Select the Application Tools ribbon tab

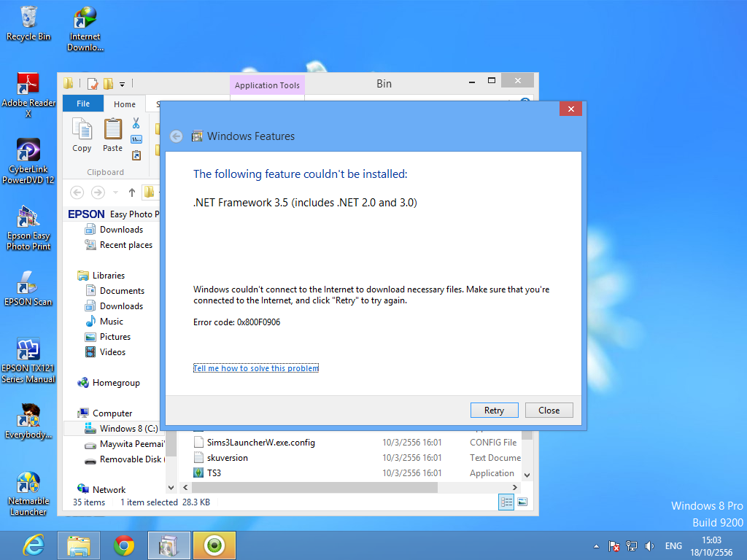pyautogui.click(x=267, y=85)
